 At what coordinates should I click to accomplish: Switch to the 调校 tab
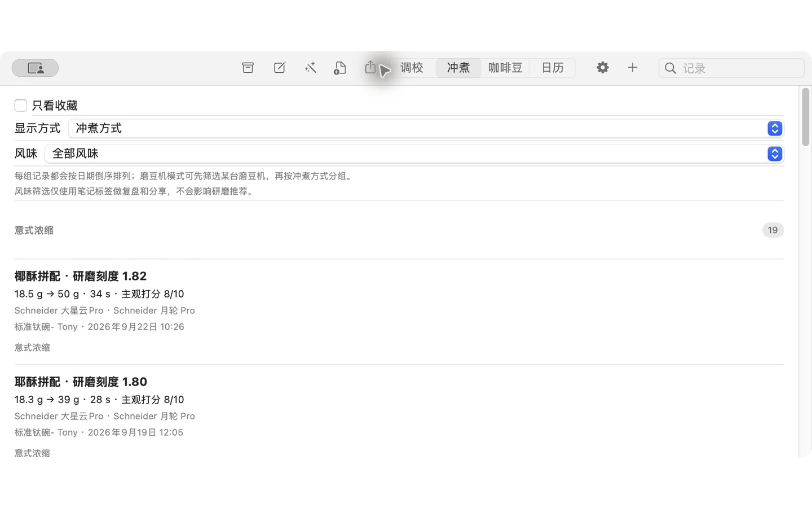point(412,68)
